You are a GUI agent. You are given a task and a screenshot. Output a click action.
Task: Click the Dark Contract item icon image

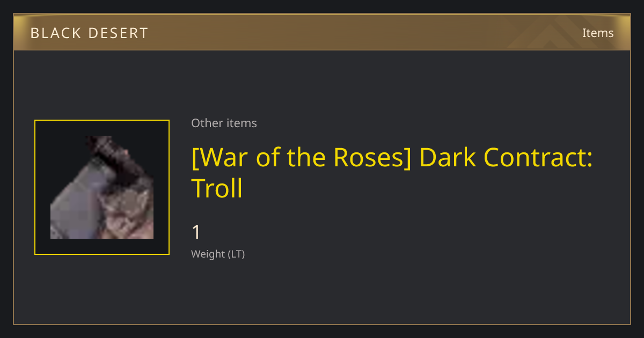(102, 187)
